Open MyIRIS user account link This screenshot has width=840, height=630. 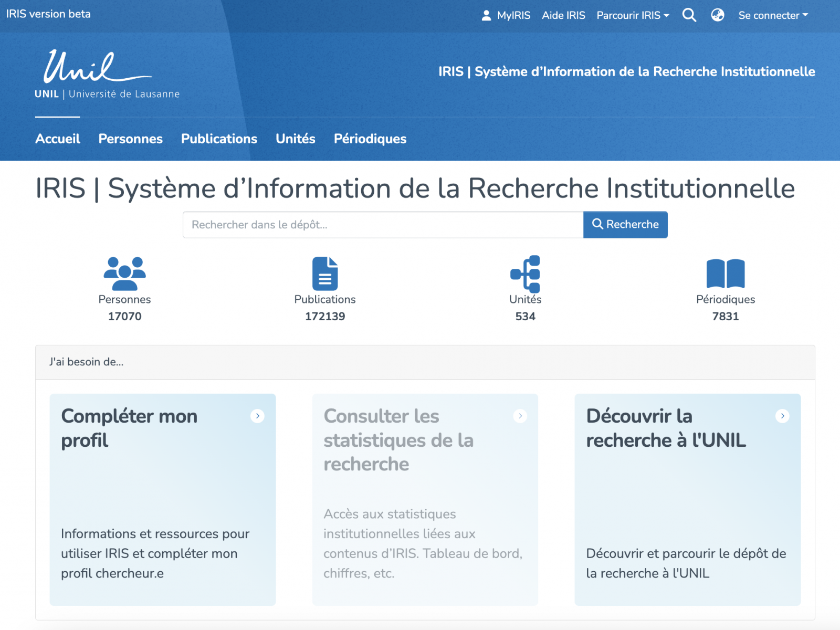pos(506,15)
